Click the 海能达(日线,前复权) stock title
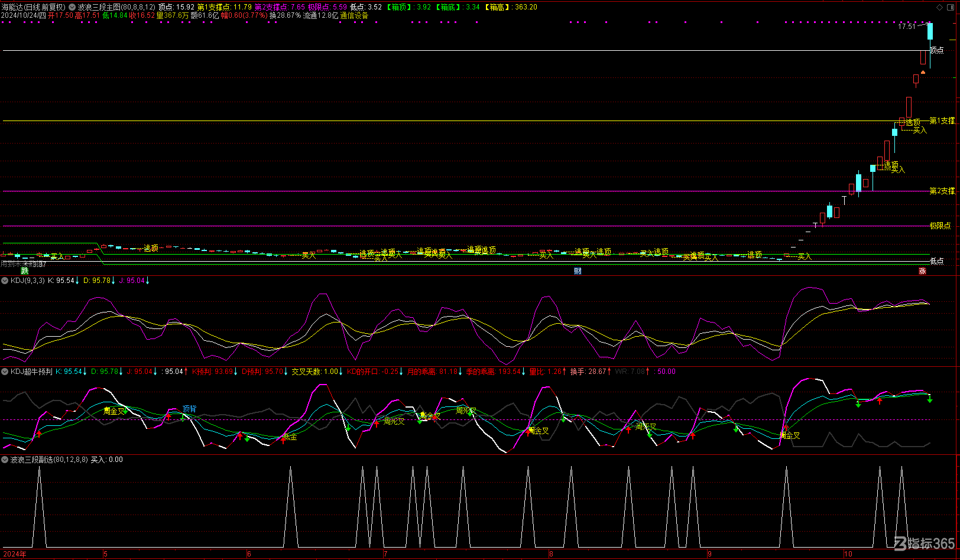The width and height of the screenshot is (960, 560). (34, 7)
